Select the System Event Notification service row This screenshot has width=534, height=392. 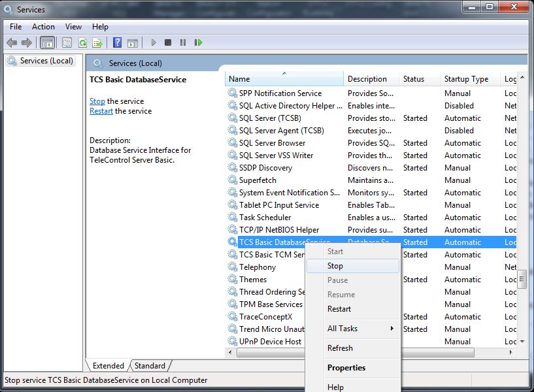pyautogui.click(x=371, y=193)
